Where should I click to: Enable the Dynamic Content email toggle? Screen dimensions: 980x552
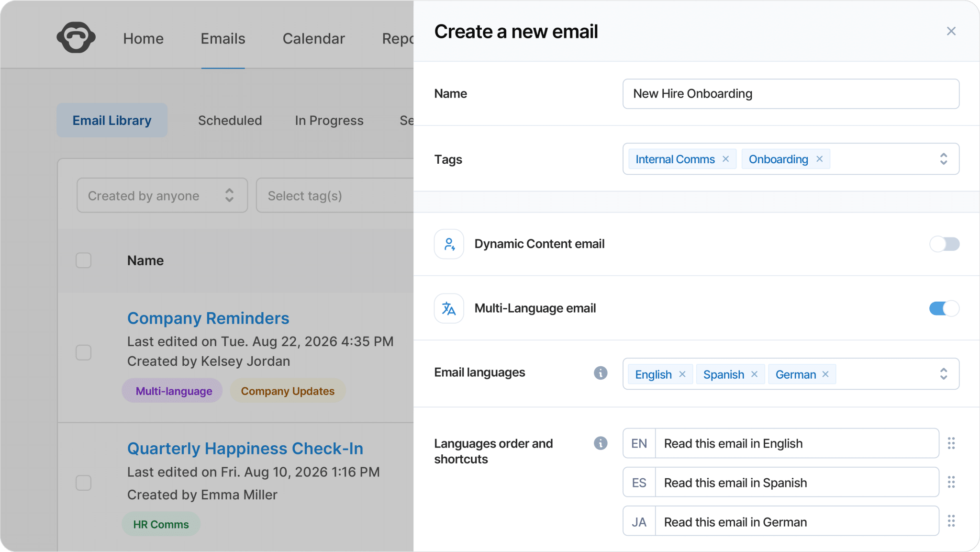[945, 244]
